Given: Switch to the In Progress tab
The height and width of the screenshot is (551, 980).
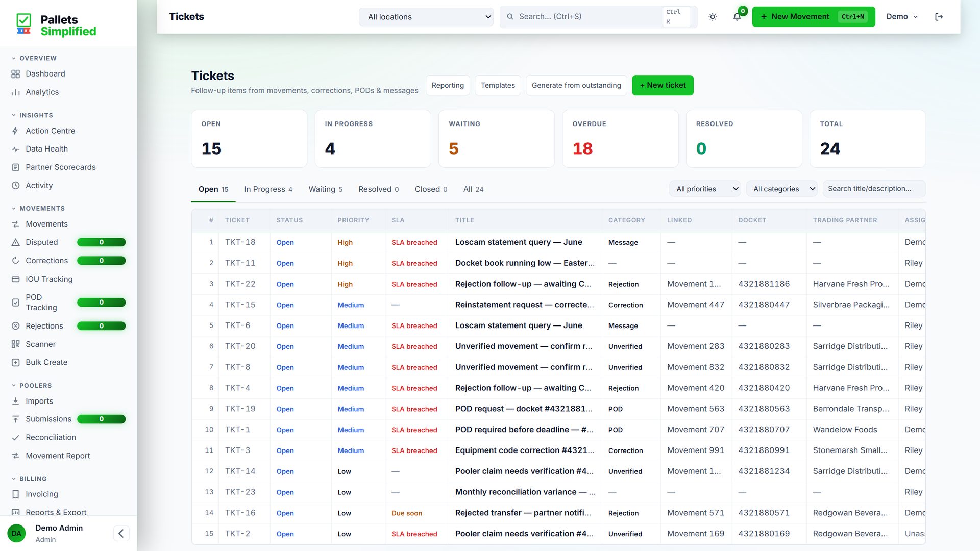Looking at the screenshot, I should 268,189.
